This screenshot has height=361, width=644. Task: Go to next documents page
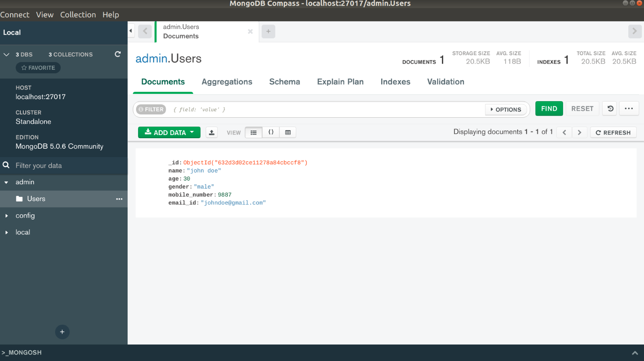coord(580,133)
